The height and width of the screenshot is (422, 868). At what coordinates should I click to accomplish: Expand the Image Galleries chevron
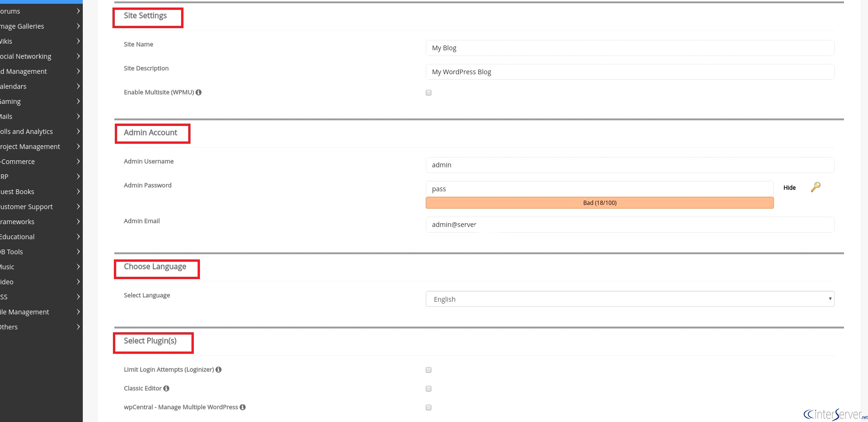tap(78, 26)
